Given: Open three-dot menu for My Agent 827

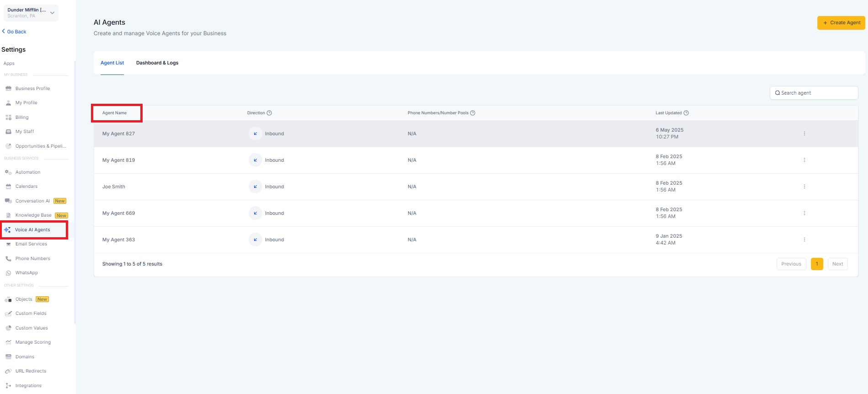Looking at the screenshot, I should [804, 134].
